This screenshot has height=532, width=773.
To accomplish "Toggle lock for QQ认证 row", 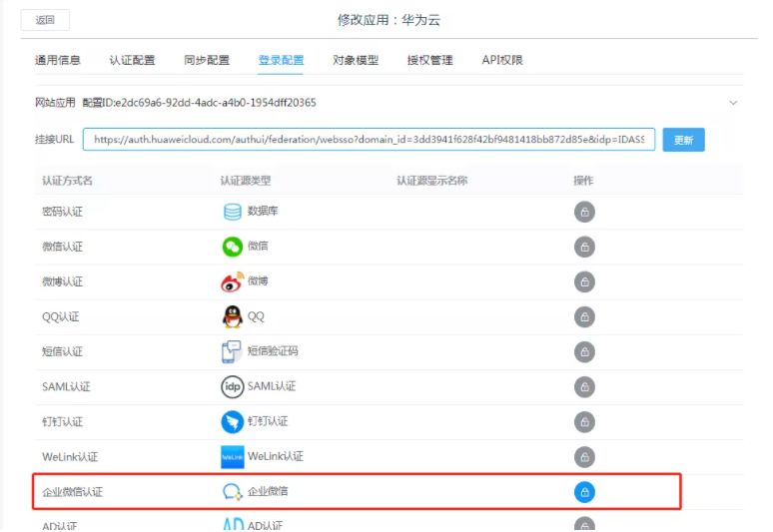I will (584, 316).
